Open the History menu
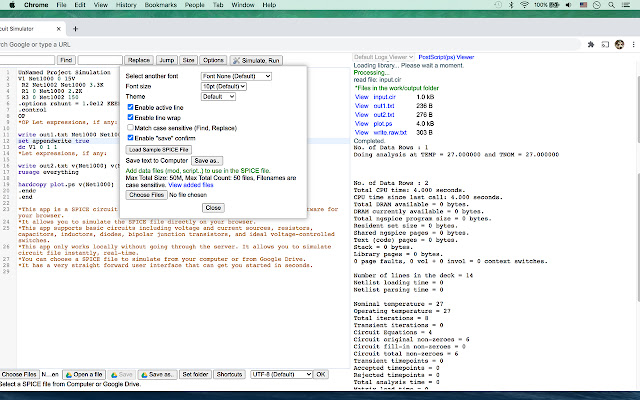640x400 pixels. coord(126,5)
